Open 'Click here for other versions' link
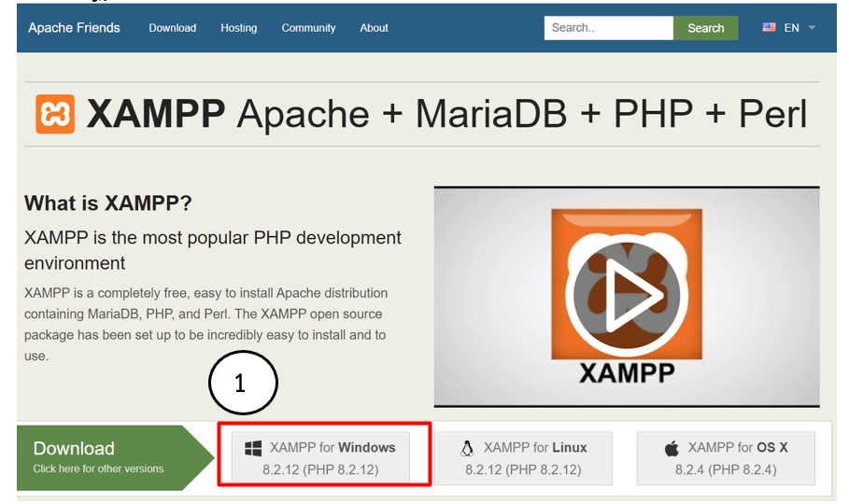849x504 pixels. tap(98, 469)
